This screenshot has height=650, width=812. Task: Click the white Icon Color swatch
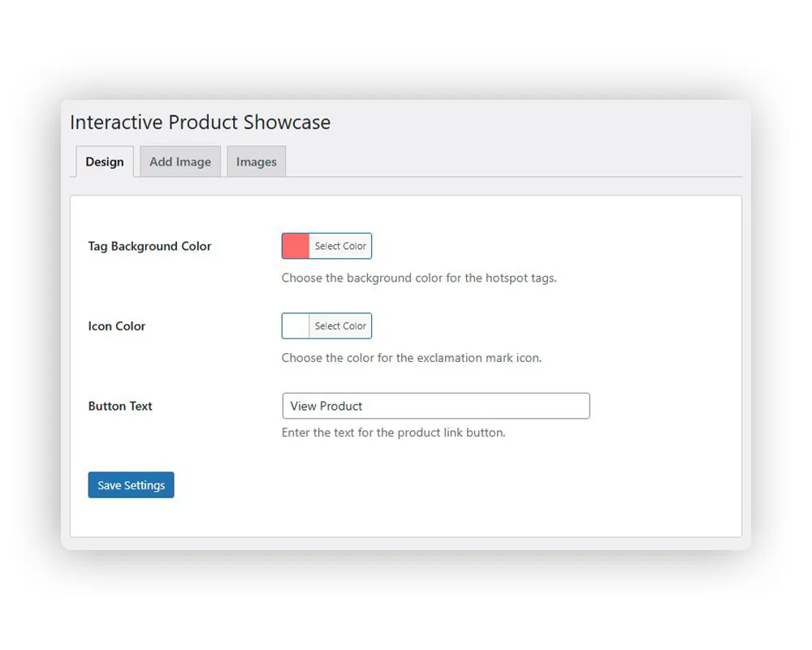point(296,326)
